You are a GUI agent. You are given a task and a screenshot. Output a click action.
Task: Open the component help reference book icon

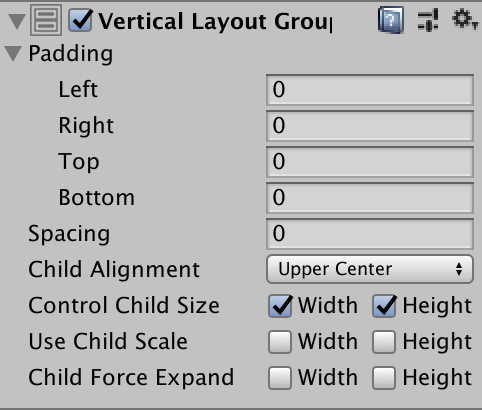(x=391, y=20)
